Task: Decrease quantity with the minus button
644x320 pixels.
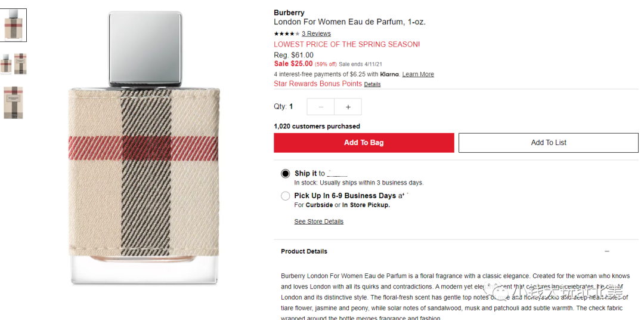Action: (x=321, y=107)
